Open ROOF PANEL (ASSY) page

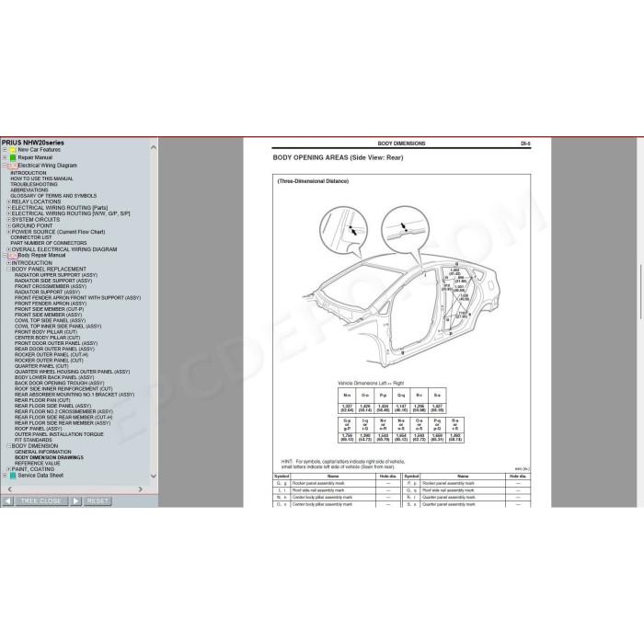coord(39,429)
